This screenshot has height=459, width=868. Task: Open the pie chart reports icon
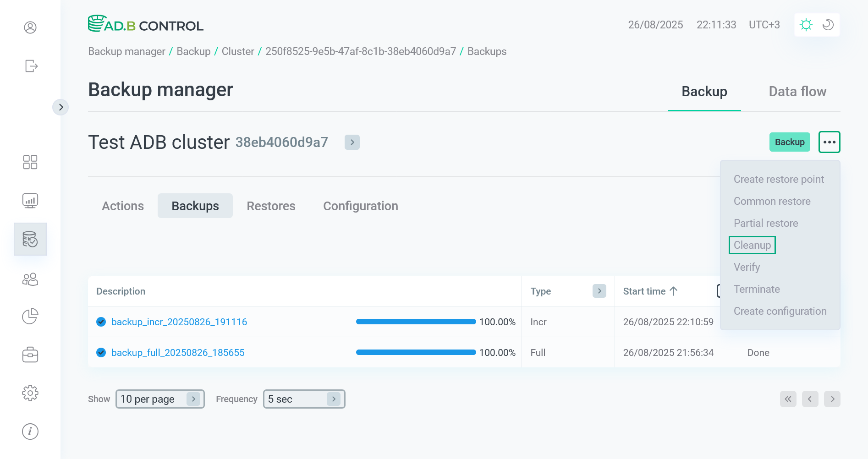click(x=30, y=316)
